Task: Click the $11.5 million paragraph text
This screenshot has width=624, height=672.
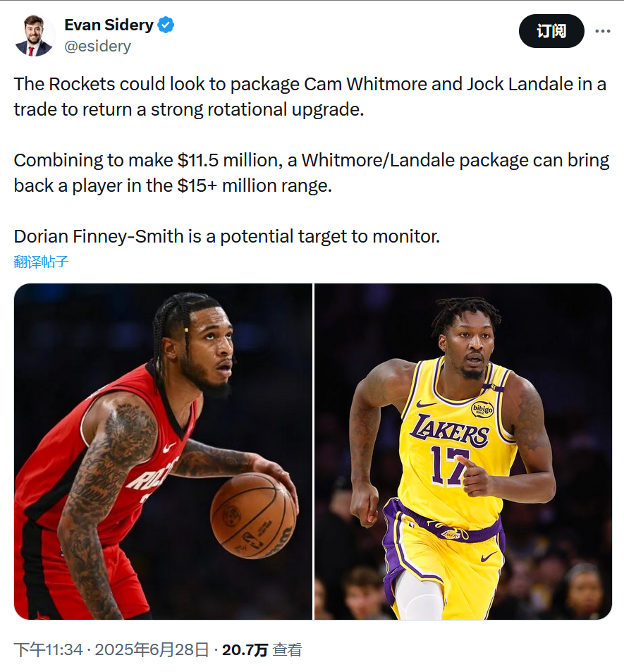Action: 312,173
